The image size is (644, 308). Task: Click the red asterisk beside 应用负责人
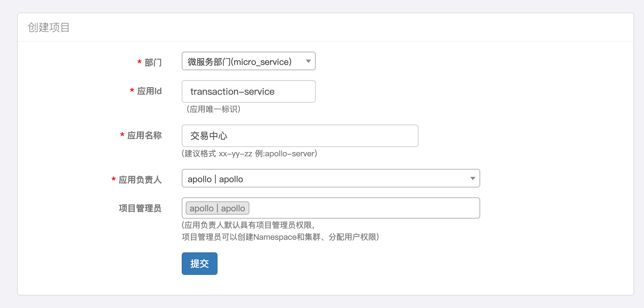pos(113,179)
